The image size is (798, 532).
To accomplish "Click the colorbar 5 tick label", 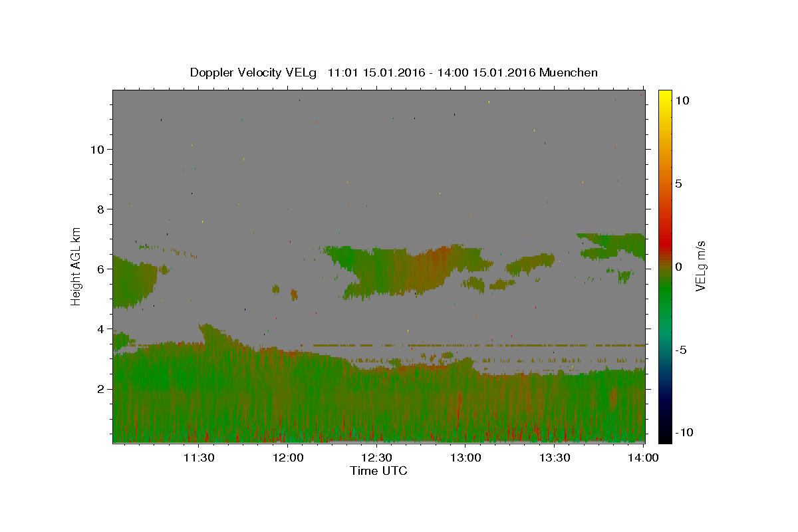I will click(678, 184).
